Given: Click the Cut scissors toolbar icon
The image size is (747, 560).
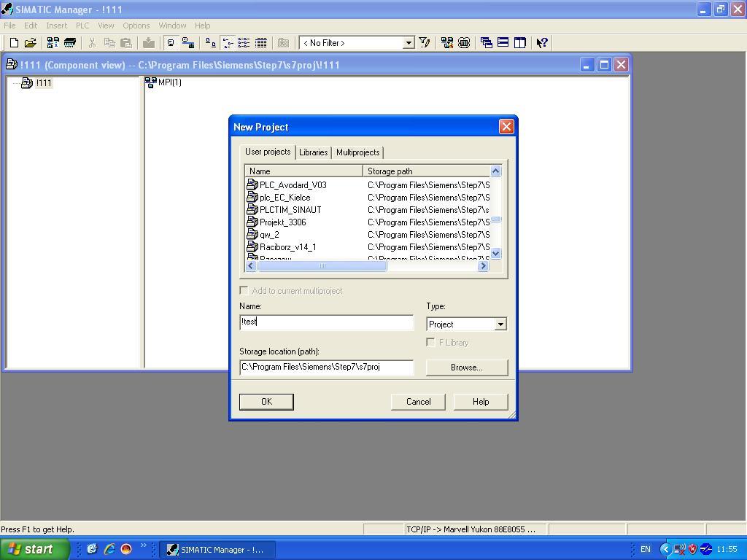Looking at the screenshot, I should pyautogui.click(x=92, y=43).
